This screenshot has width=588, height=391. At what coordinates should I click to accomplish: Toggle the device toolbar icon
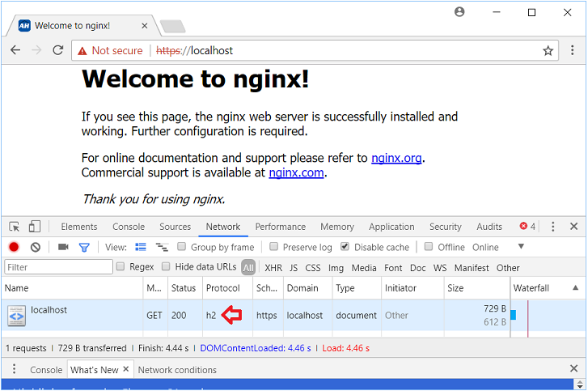pyautogui.click(x=35, y=227)
